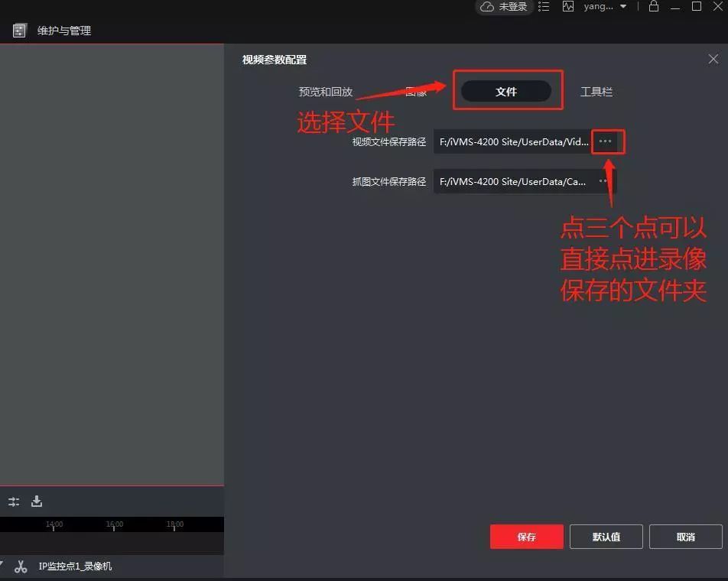Browse capture save path with three dots
This screenshot has height=581, width=728.
604,181
